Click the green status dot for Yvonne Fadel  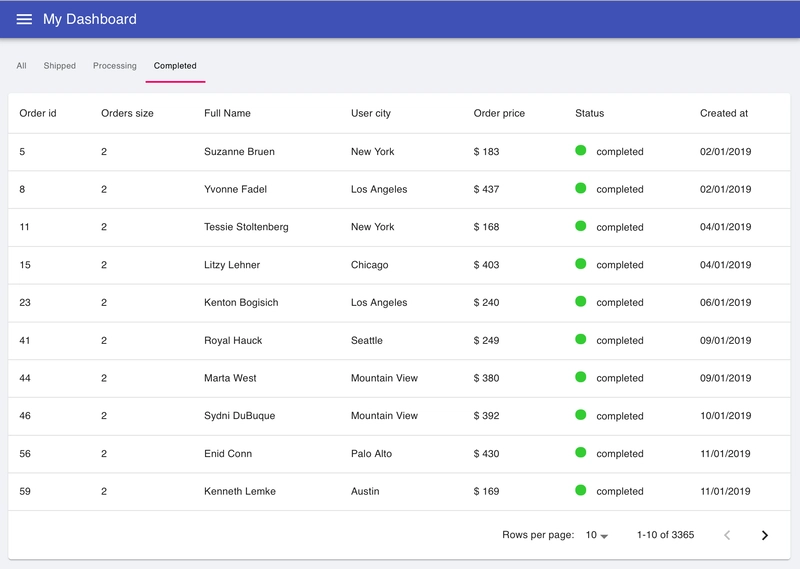tap(581, 188)
